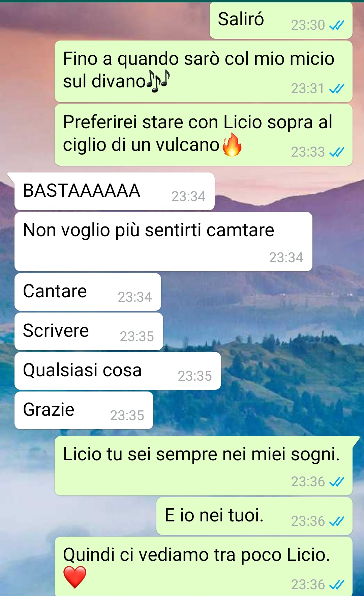The width and height of the screenshot is (364, 596).
Task: Tap the 23:34 timestamp beside BASTAAAAAA
Action: coord(188,196)
